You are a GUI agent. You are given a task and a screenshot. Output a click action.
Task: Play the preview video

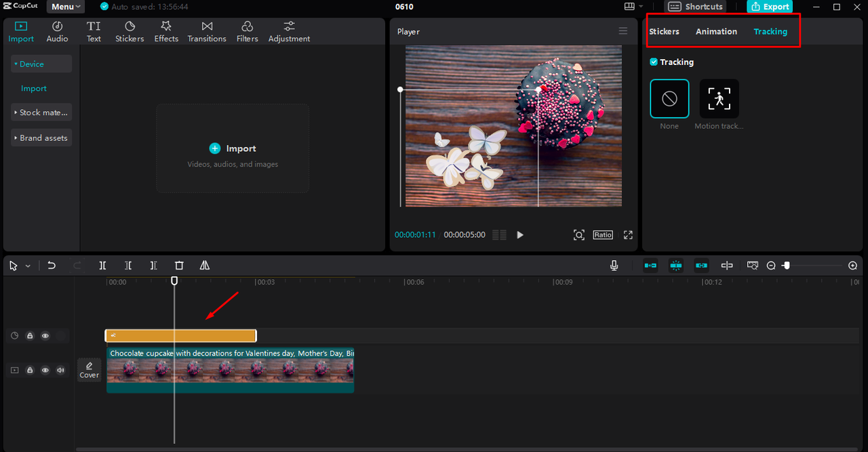pos(520,235)
